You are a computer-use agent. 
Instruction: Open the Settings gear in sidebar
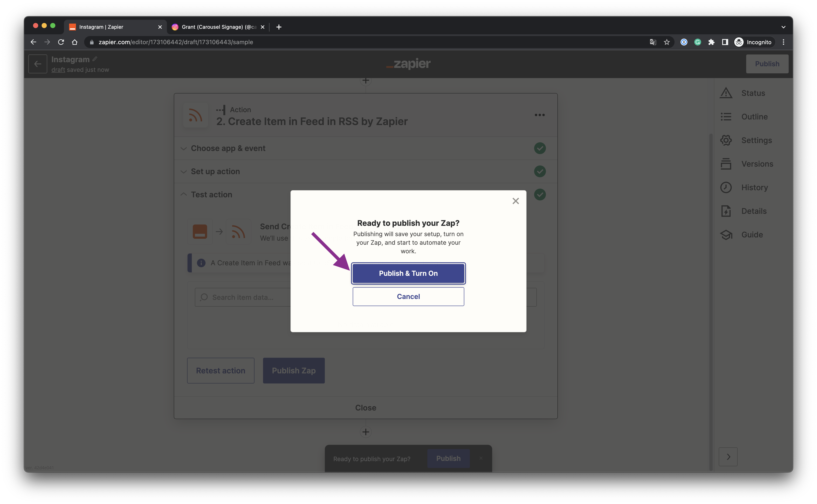point(726,140)
